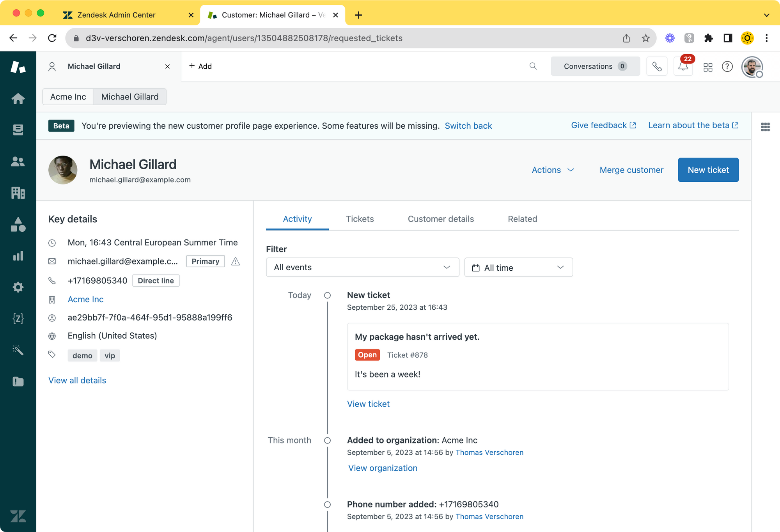Open Views icon in left sidebar

18,130
